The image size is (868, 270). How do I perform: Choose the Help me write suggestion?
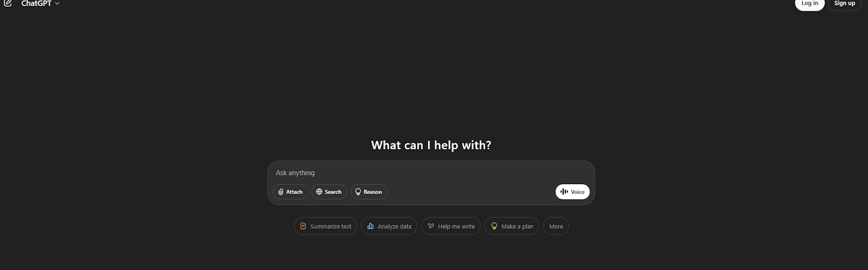(x=451, y=227)
